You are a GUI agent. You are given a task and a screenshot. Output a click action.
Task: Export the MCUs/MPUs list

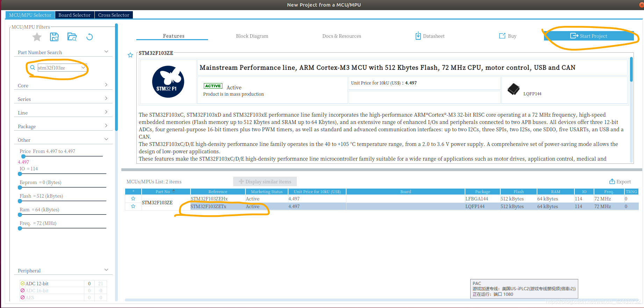tap(620, 182)
